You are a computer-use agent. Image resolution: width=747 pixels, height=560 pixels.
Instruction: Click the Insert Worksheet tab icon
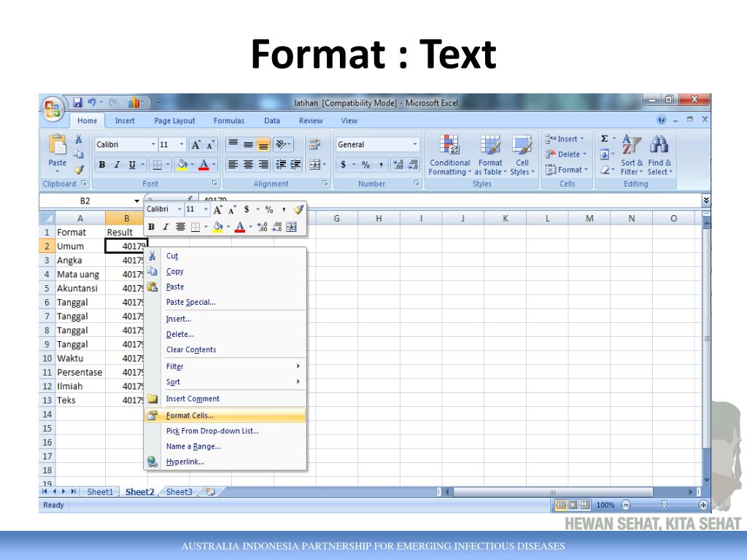click(x=210, y=491)
